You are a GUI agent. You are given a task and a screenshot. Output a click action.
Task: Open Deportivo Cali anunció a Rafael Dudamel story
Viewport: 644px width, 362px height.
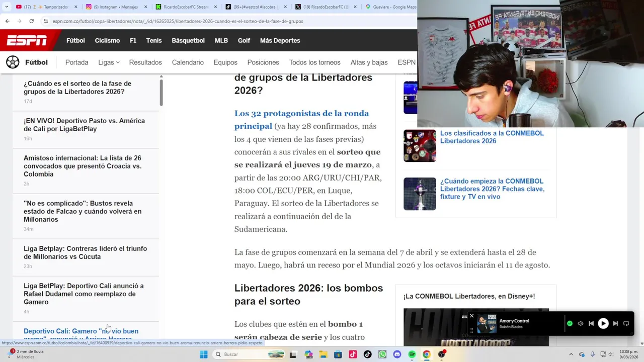pyautogui.click(x=84, y=294)
